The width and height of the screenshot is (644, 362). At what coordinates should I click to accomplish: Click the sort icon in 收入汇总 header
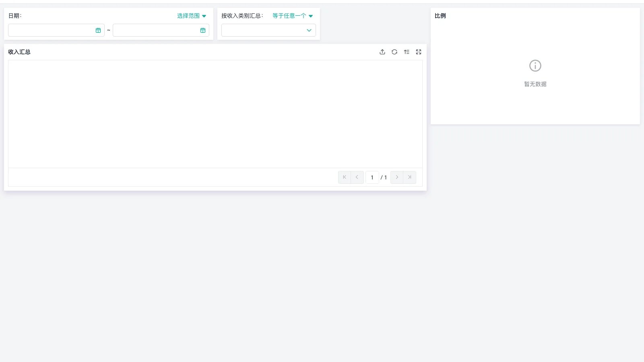(x=407, y=52)
